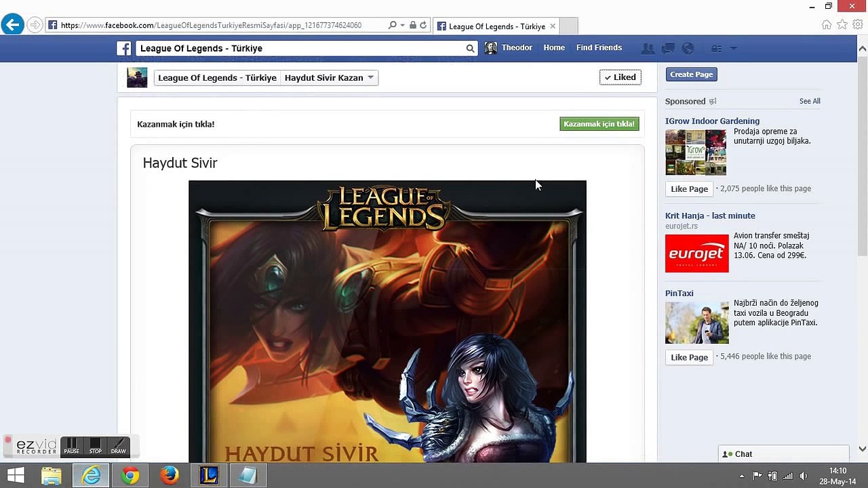Click the Create Page button
The height and width of the screenshot is (488, 868).
pos(691,75)
